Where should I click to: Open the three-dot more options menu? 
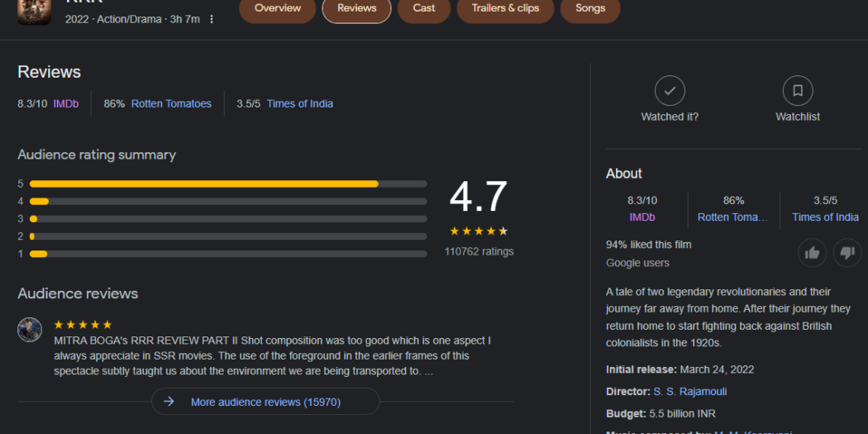tap(212, 19)
